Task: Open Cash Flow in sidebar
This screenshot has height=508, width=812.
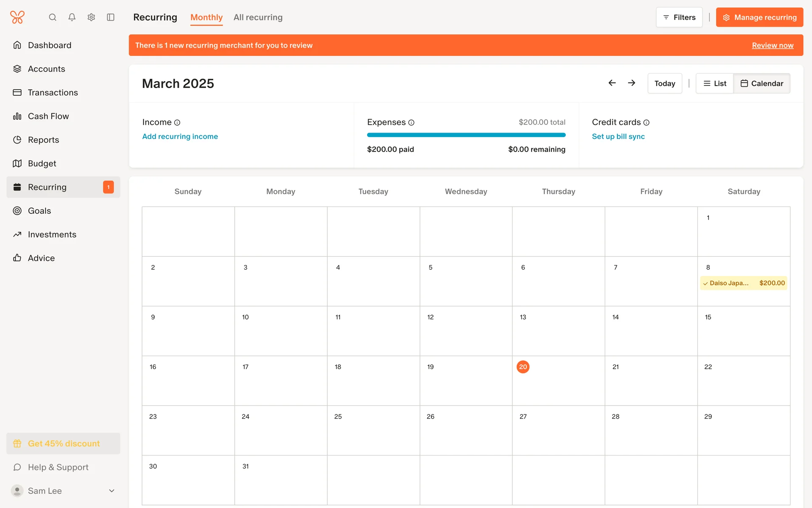Action: pyautogui.click(x=48, y=116)
